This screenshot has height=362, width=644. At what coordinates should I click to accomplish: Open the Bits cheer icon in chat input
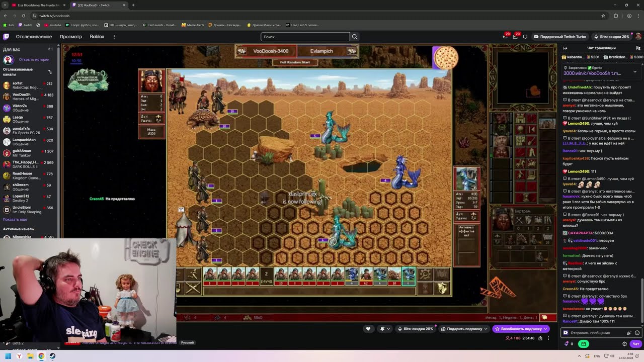coord(629,333)
